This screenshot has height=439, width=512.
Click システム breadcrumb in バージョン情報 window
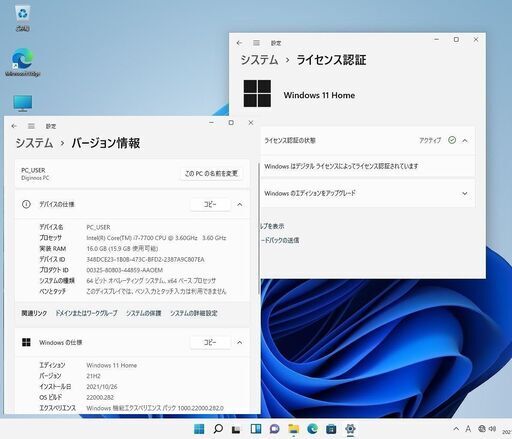tap(34, 143)
